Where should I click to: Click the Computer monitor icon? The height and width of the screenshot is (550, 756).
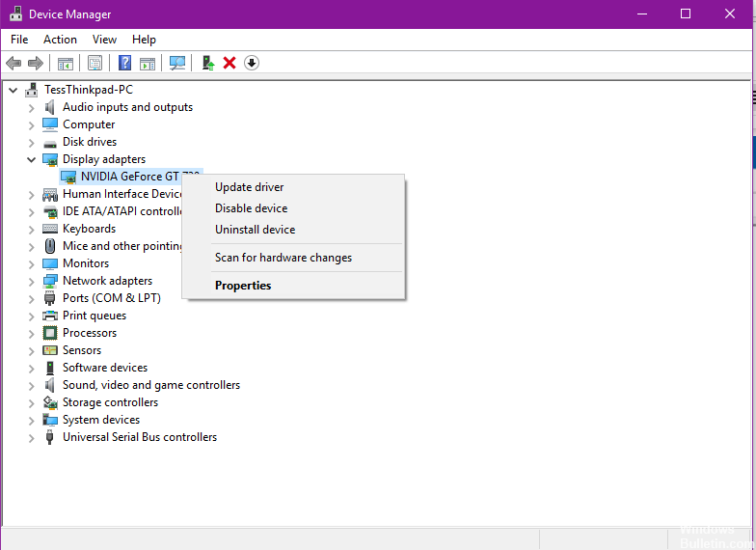coord(50,124)
